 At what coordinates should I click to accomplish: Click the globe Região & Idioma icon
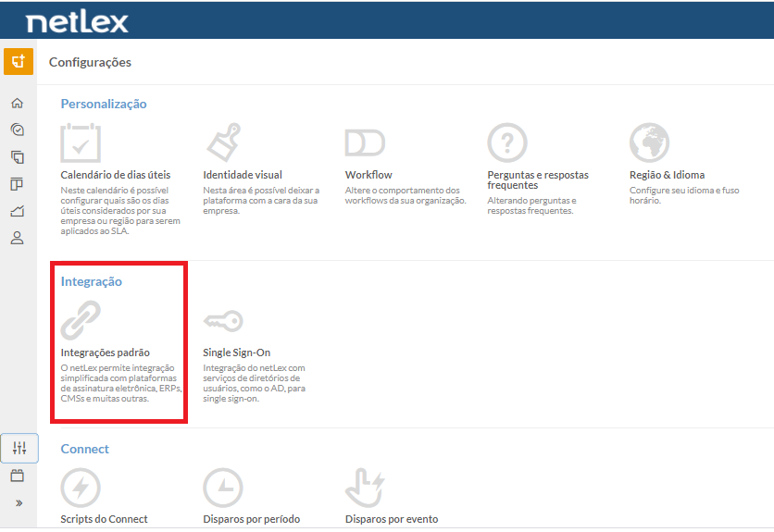pyautogui.click(x=650, y=142)
